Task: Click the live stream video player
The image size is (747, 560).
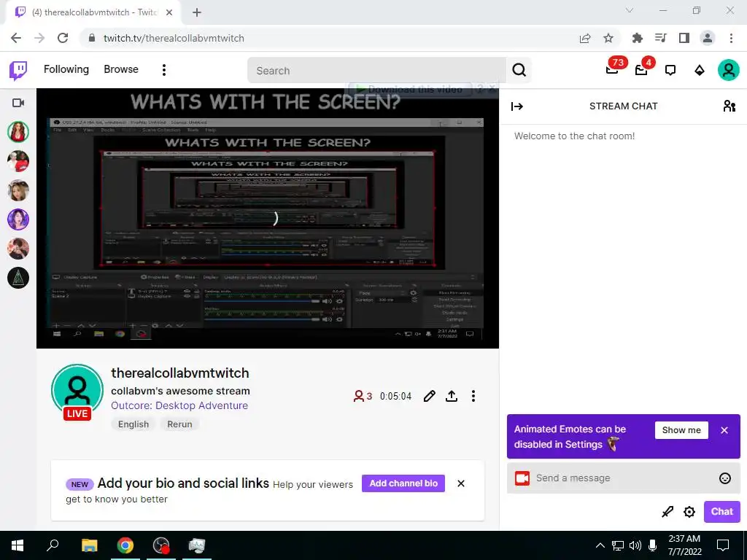Action: [x=268, y=218]
